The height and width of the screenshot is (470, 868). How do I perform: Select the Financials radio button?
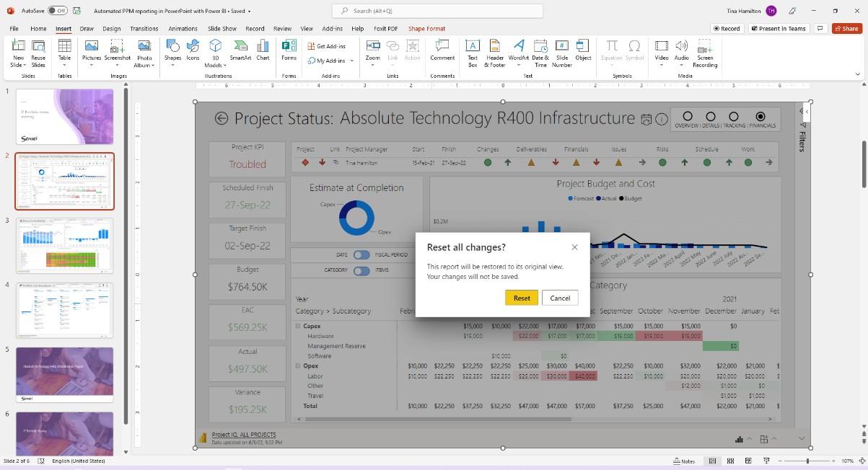760,116
